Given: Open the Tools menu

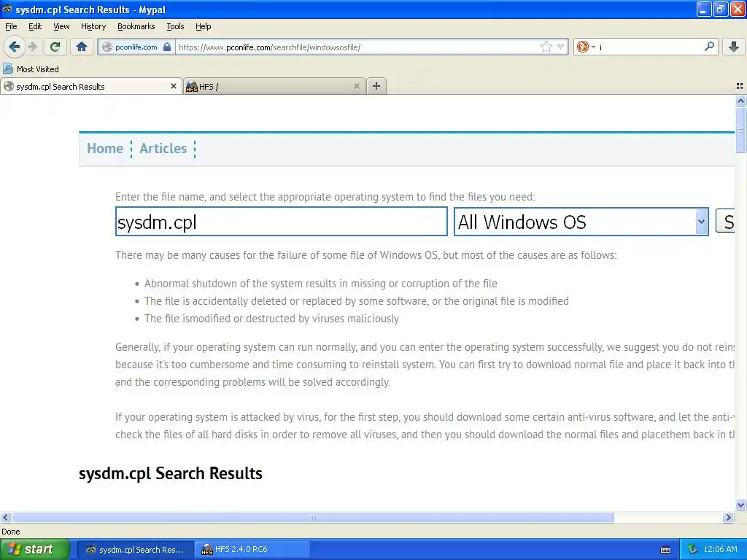Looking at the screenshot, I should click(175, 26).
